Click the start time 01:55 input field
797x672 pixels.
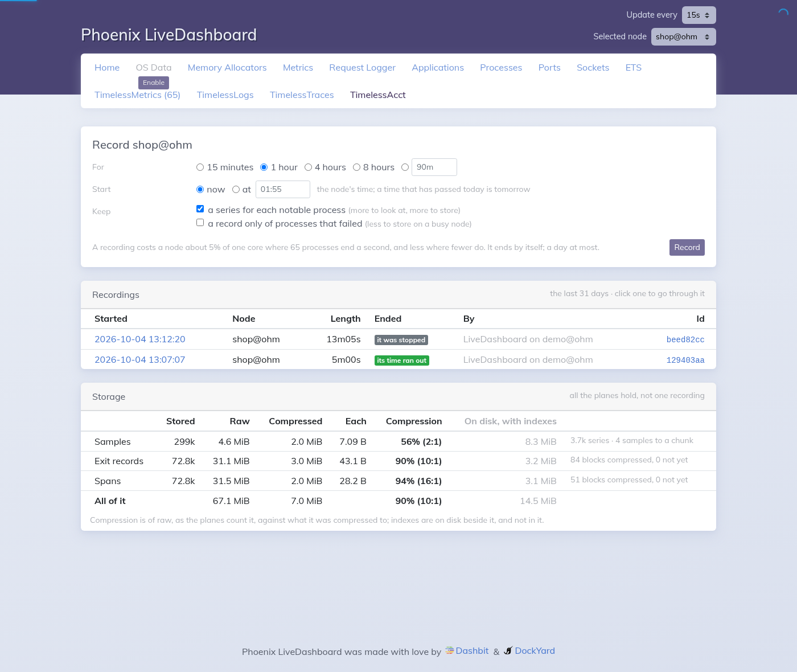282,190
